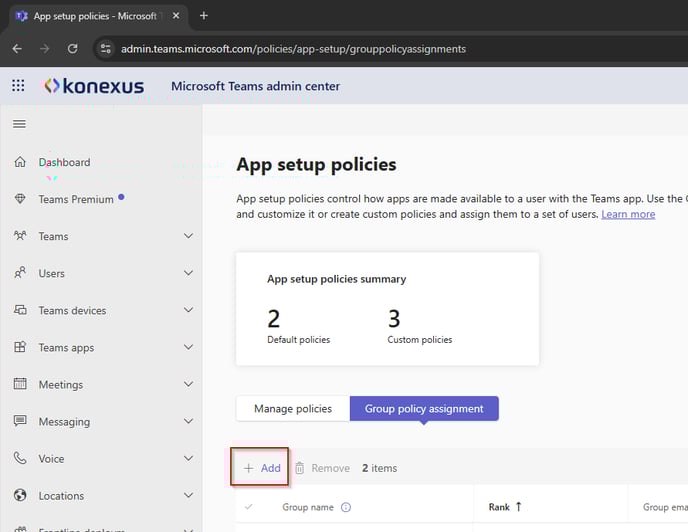The height and width of the screenshot is (532, 688).
Task: Click the '3' custom policies count
Action: pos(394,319)
